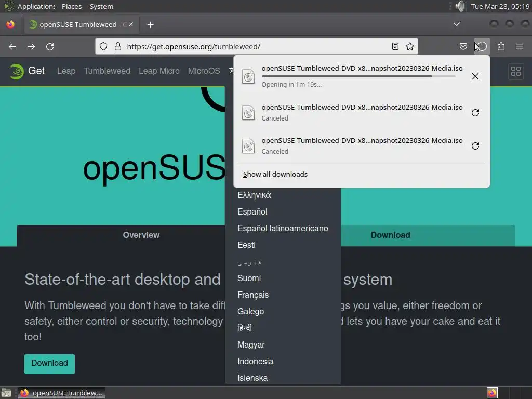Click the Get brand link

click(x=36, y=71)
